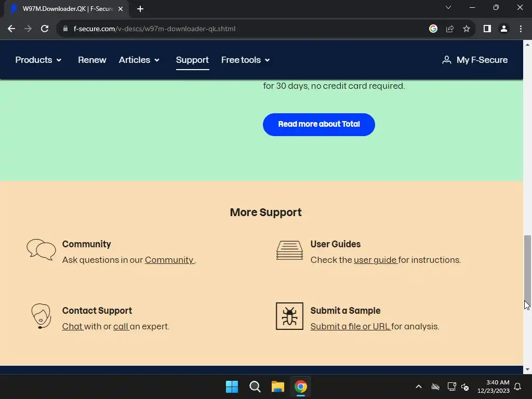The height and width of the screenshot is (399, 532).
Task: Open File Explorer from the taskbar
Action: click(x=278, y=387)
